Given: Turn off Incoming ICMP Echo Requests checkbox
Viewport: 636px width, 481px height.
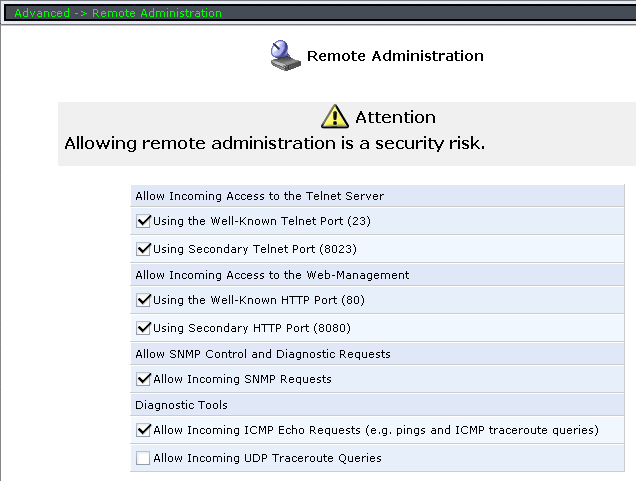Looking at the screenshot, I should click(x=143, y=430).
